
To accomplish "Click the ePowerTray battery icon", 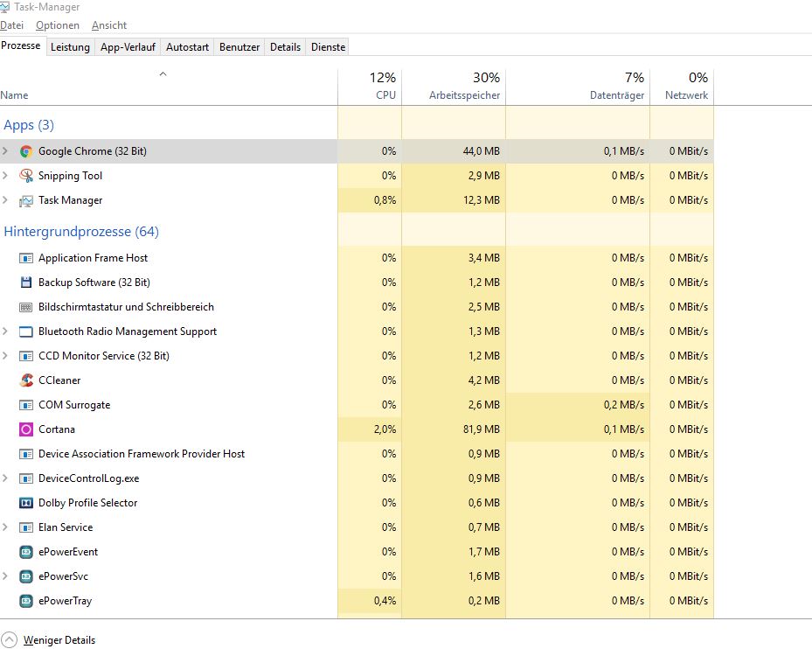I will (26, 601).
